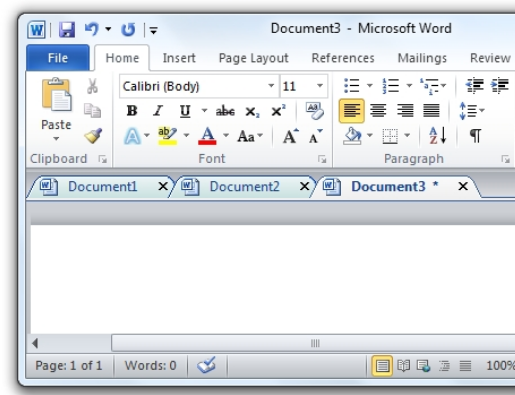
Task: Open the Page Layout tab
Action: (x=253, y=58)
